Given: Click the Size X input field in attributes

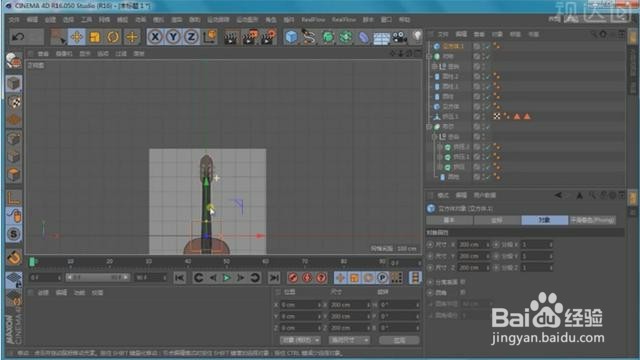Looking at the screenshot, I should click(x=474, y=244).
